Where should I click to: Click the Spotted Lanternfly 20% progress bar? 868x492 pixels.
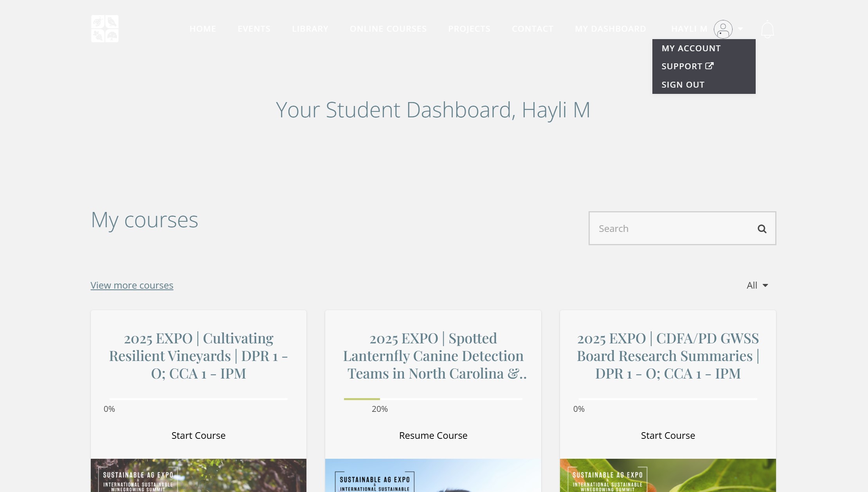coord(433,399)
